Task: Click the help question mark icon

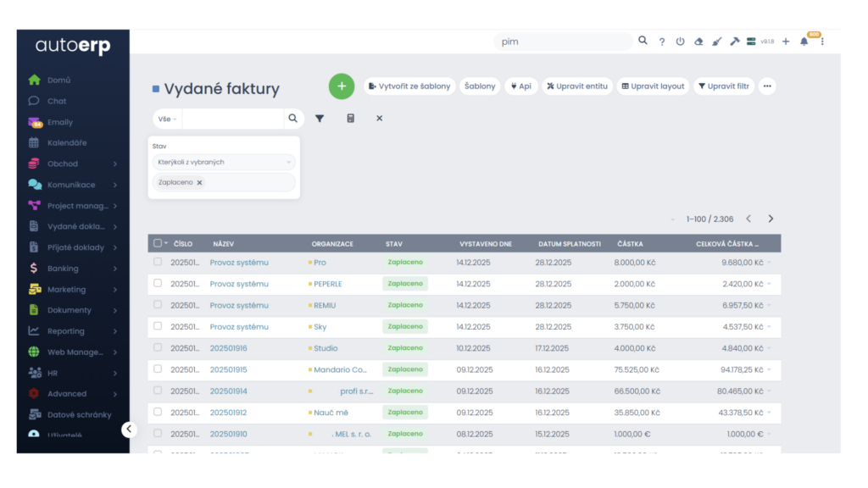Action: click(x=661, y=42)
